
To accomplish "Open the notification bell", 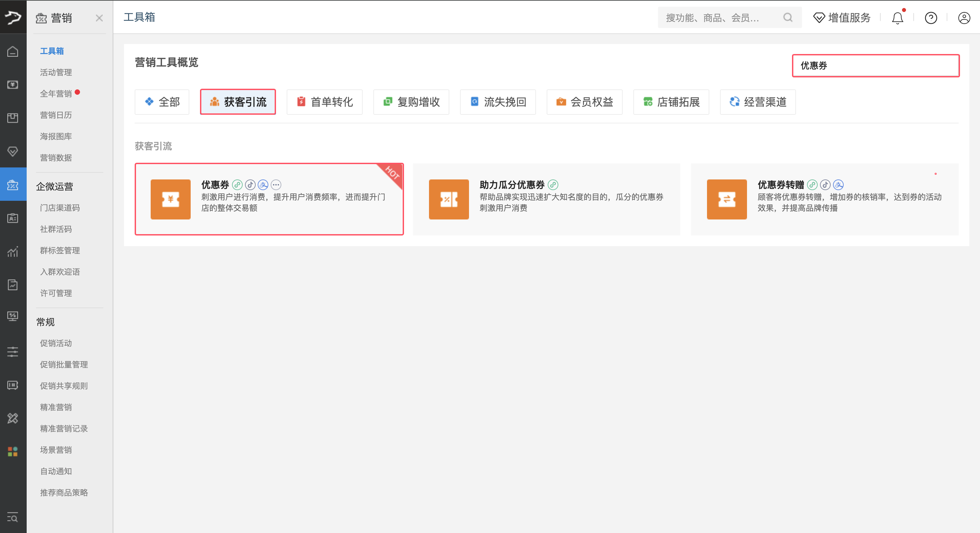I will (898, 18).
